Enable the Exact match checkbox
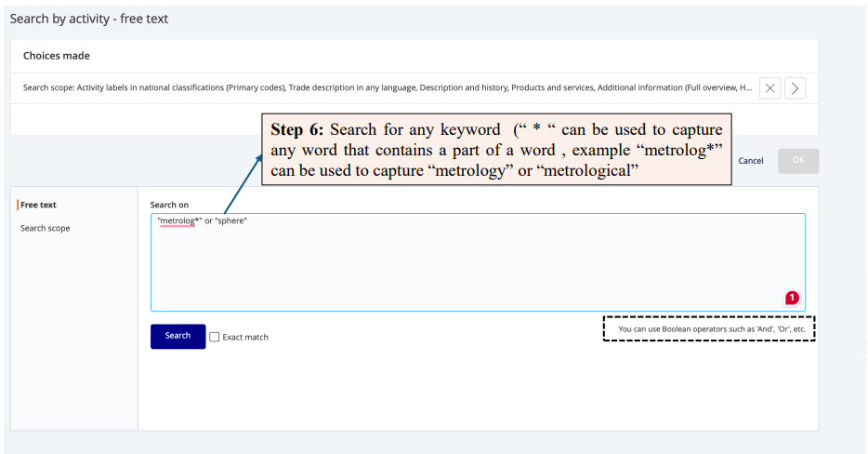 click(215, 337)
